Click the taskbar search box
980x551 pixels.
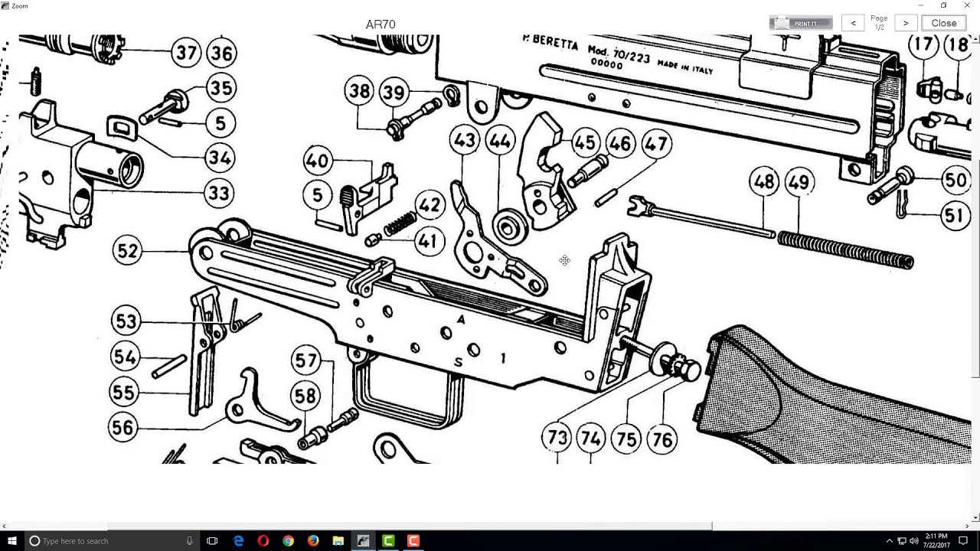point(111,541)
